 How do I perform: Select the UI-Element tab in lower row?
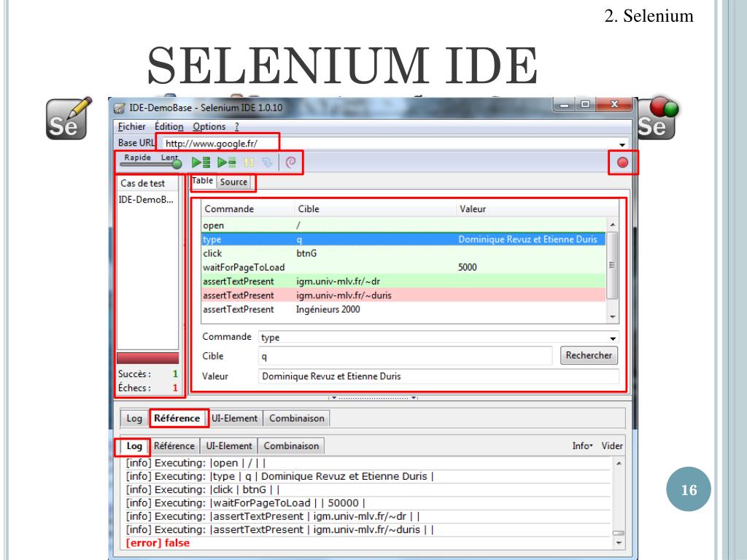228,446
